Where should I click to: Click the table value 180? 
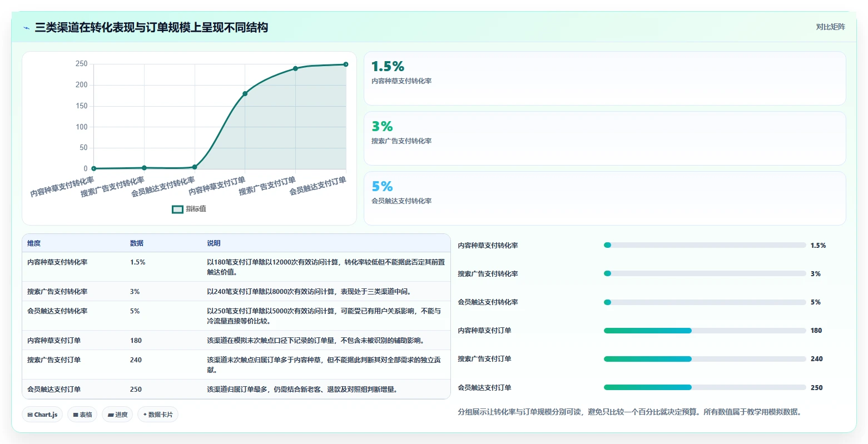click(x=136, y=341)
